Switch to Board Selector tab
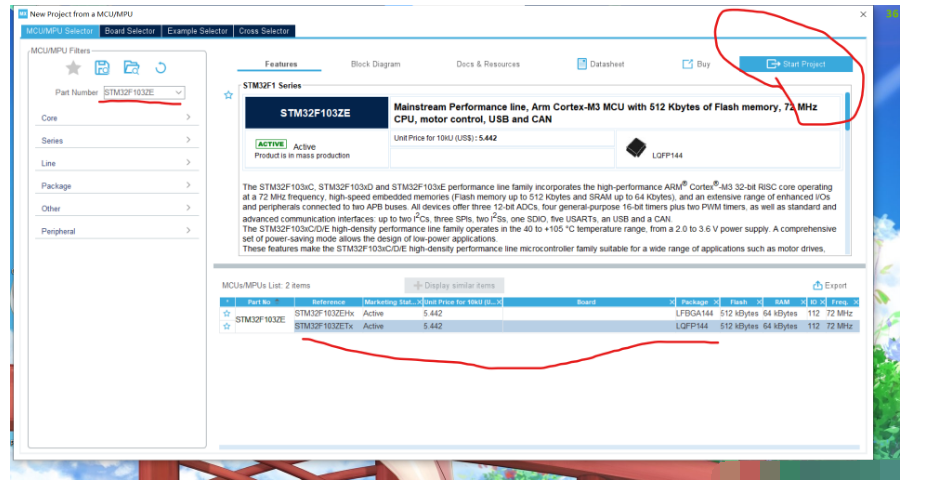 point(130,31)
